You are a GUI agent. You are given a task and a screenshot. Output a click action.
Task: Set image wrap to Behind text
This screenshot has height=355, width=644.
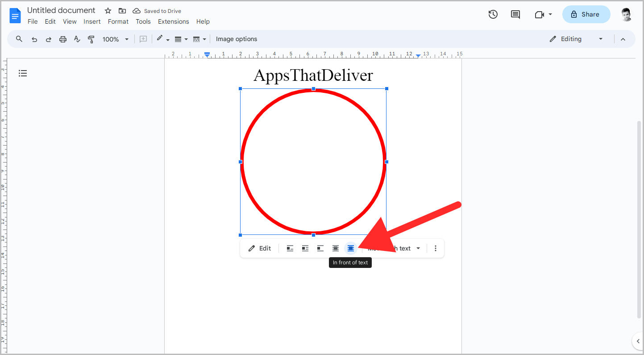point(335,248)
